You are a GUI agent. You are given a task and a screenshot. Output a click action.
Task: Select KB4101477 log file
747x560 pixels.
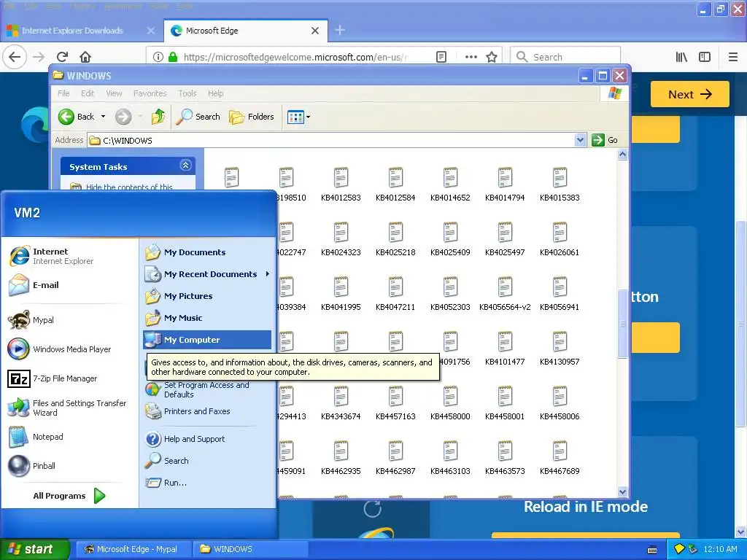pyautogui.click(x=505, y=349)
